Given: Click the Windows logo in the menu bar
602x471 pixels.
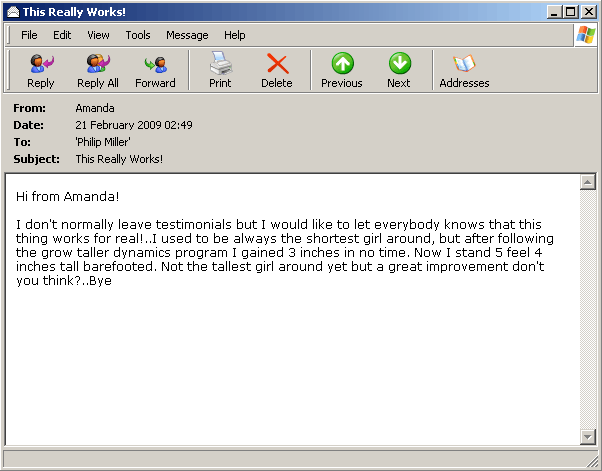Looking at the screenshot, I should [585, 35].
